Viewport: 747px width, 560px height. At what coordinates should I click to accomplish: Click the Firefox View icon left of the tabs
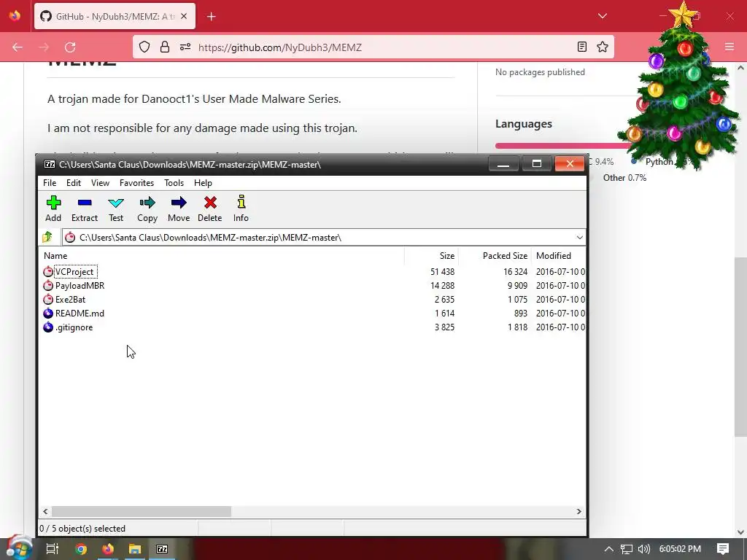(15, 16)
